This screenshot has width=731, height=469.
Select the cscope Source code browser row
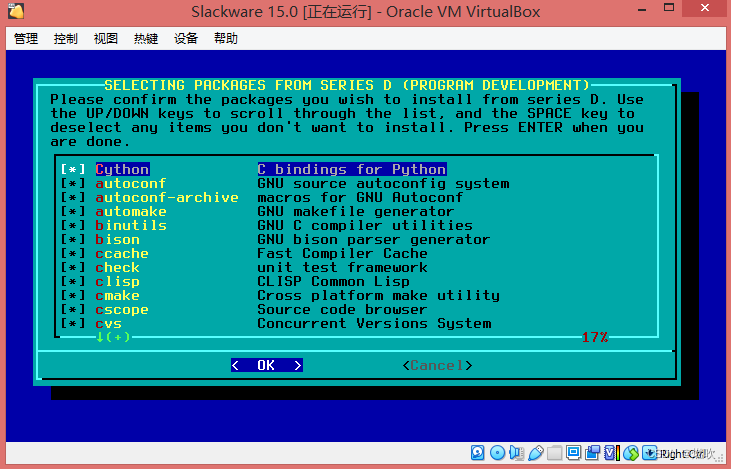click(244, 309)
